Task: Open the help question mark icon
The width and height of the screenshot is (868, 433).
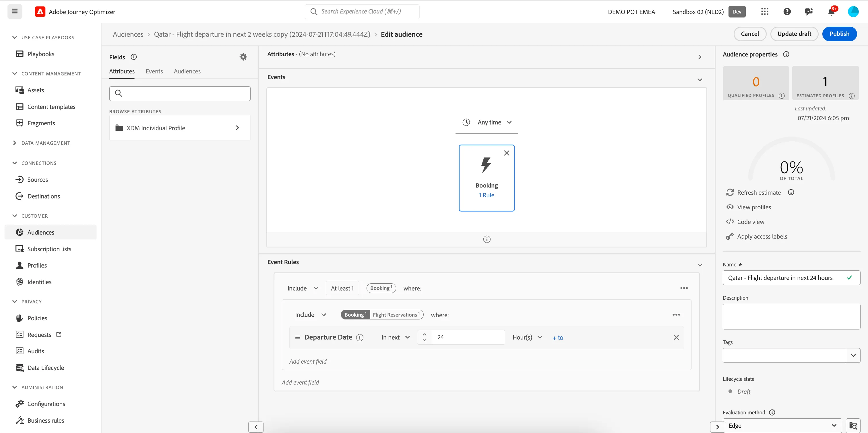Action: click(x=787, y=12)
